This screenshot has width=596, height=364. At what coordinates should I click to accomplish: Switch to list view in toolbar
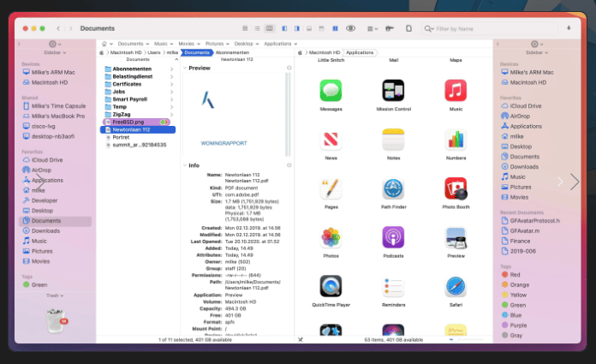[x=258, y=28]
